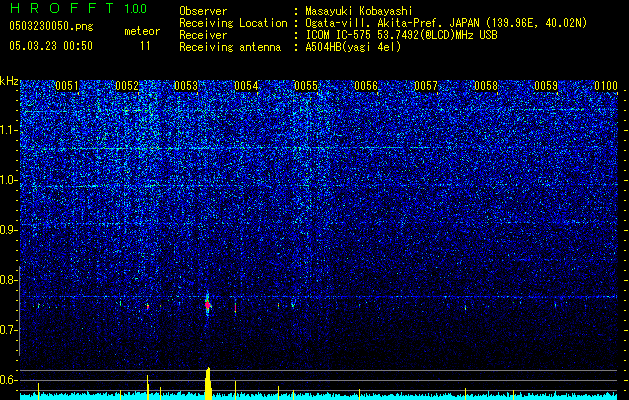Click the meteor label
Image resolution: width=629 pixels, height=400 pixels.
(x=142, y=31)
